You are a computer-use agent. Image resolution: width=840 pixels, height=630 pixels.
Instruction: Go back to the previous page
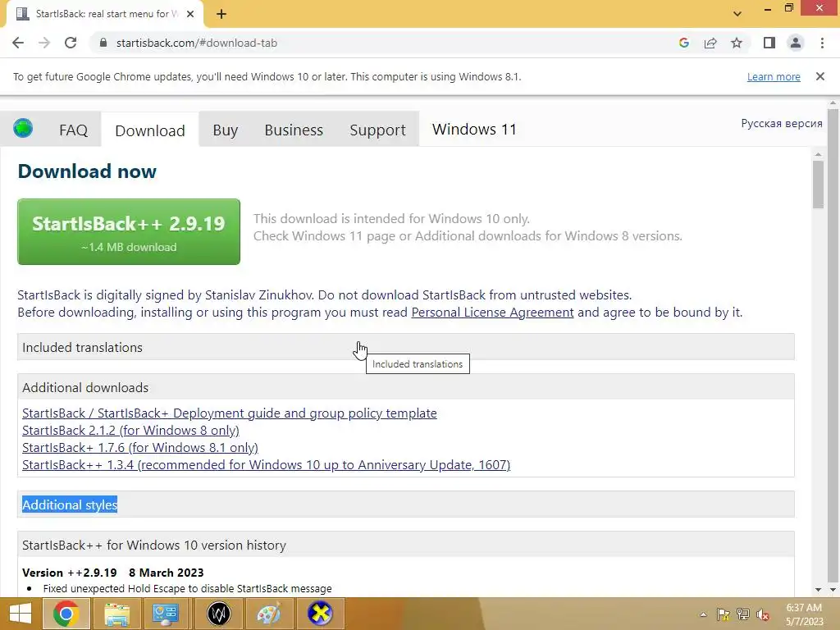[x=18, y=43]
